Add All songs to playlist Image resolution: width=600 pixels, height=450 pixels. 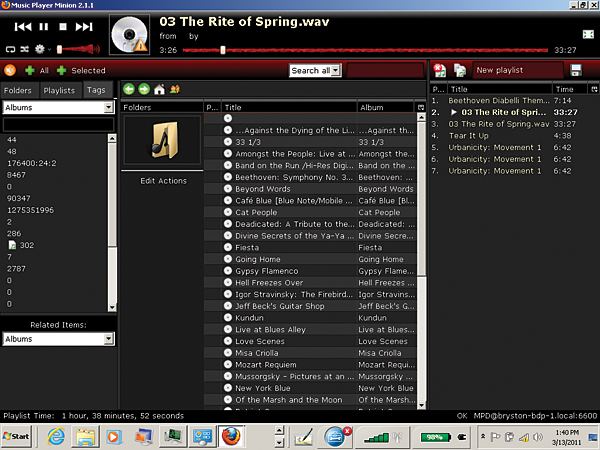pos(37,70)
